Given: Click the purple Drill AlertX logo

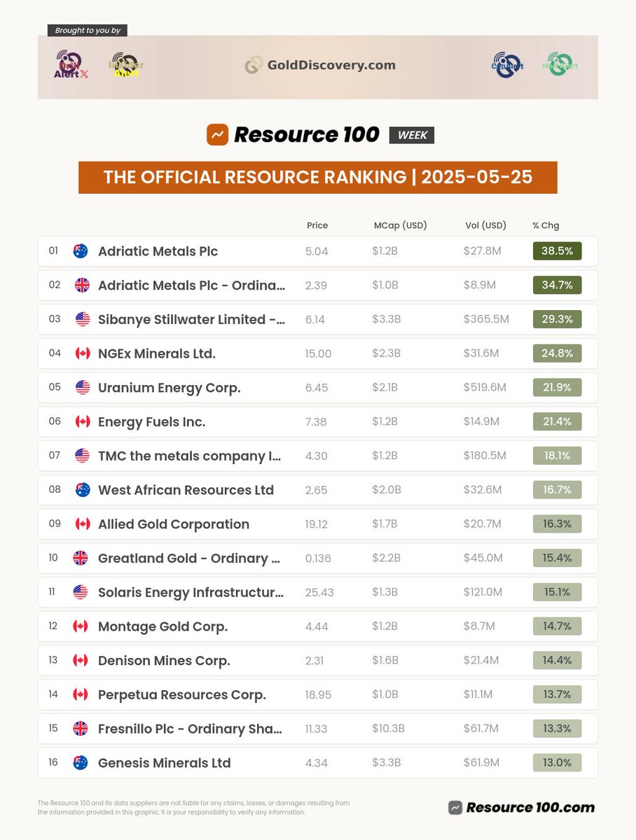Looking at the screenshot, I should coord(71,65).
